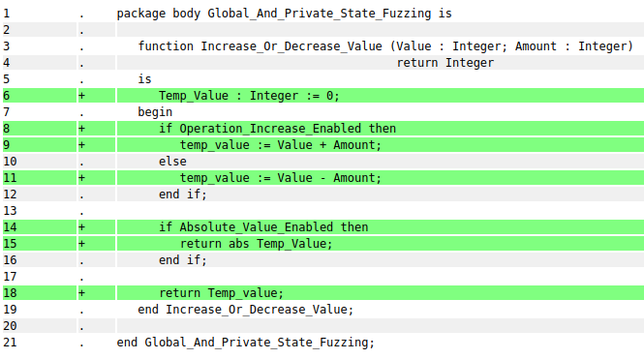Image resolution: width=644 pixels, height=359 pixels.
Task: Click the plus marker on line 9
Action: (x=81, y=145)
